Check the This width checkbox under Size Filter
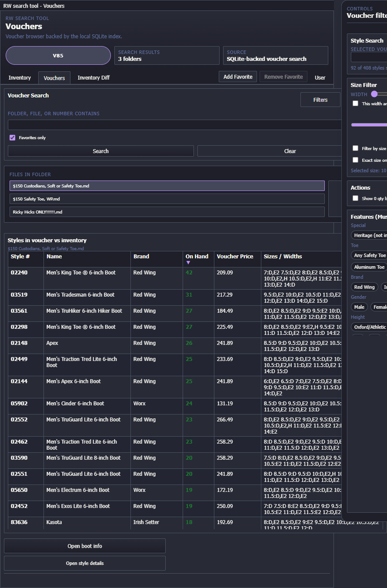 click(x=355, y=104)
